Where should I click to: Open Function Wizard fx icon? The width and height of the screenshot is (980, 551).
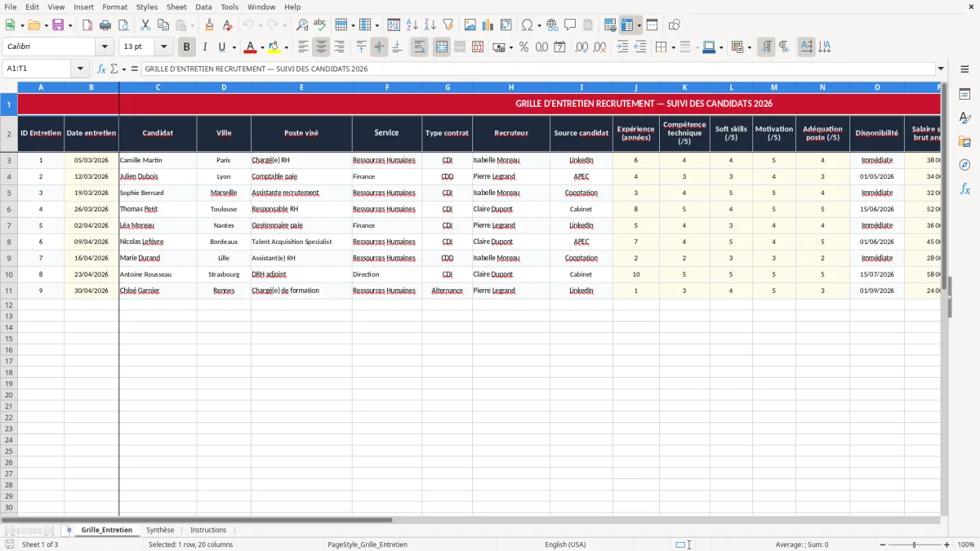coord(101,69)
